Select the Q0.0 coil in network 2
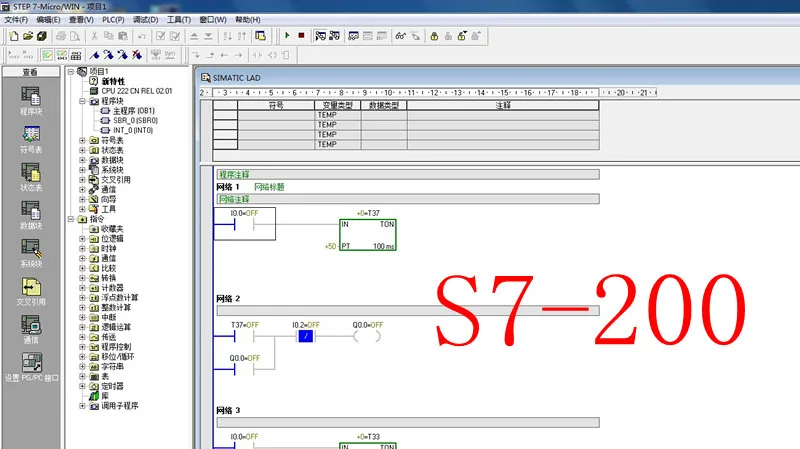800x449 pixels. point(367,336)
